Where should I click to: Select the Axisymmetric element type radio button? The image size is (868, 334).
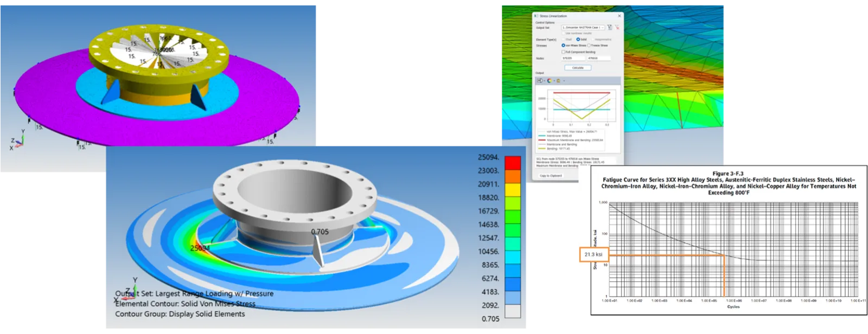click(x=593, y=40)
